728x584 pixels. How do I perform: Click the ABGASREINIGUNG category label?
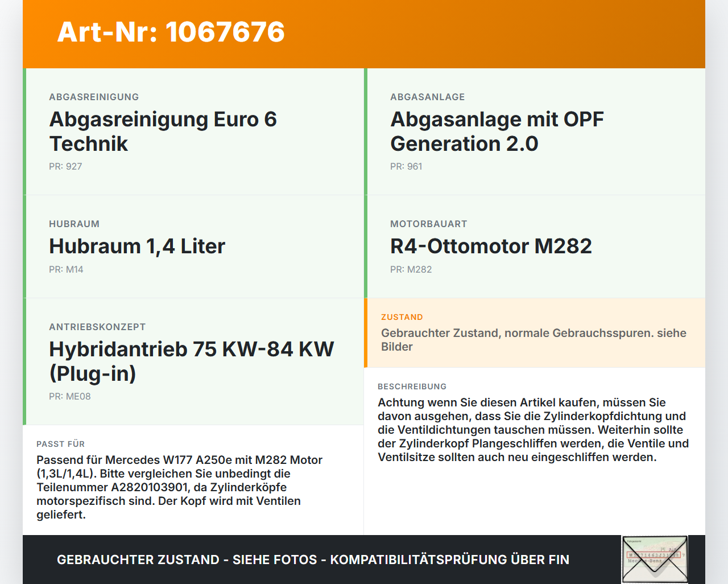click(94, 97)
